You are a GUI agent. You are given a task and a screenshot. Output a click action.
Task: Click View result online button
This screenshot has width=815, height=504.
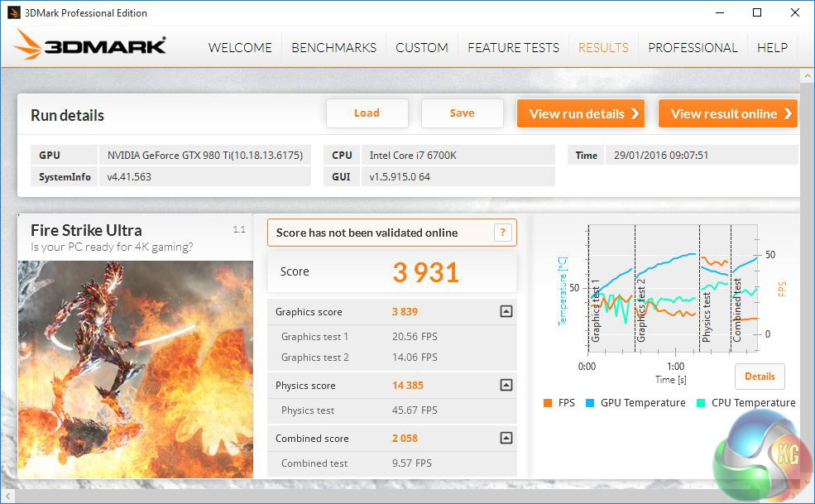click(x=727, y=113)
